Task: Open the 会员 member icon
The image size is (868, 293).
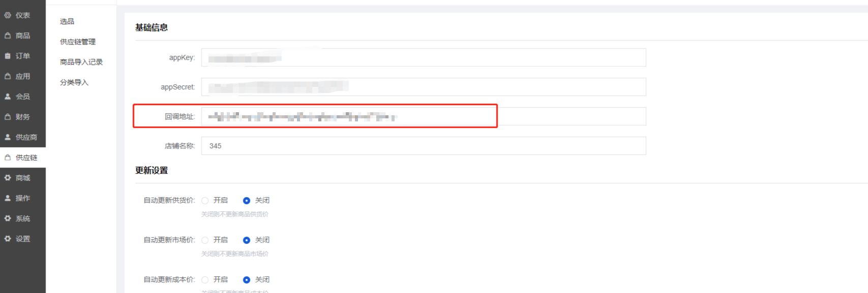Action: 8,96
